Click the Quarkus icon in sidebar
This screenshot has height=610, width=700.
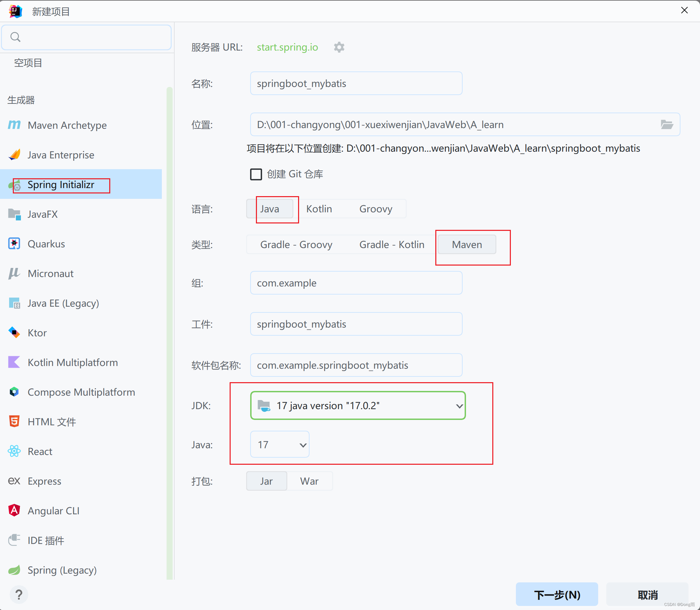[14, 244]
